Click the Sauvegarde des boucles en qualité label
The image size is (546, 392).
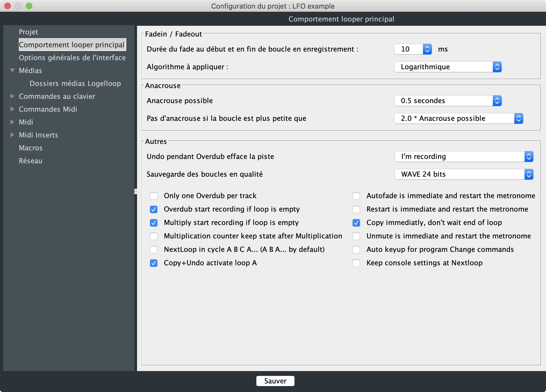pyautogui.click(x=205, y=174)
